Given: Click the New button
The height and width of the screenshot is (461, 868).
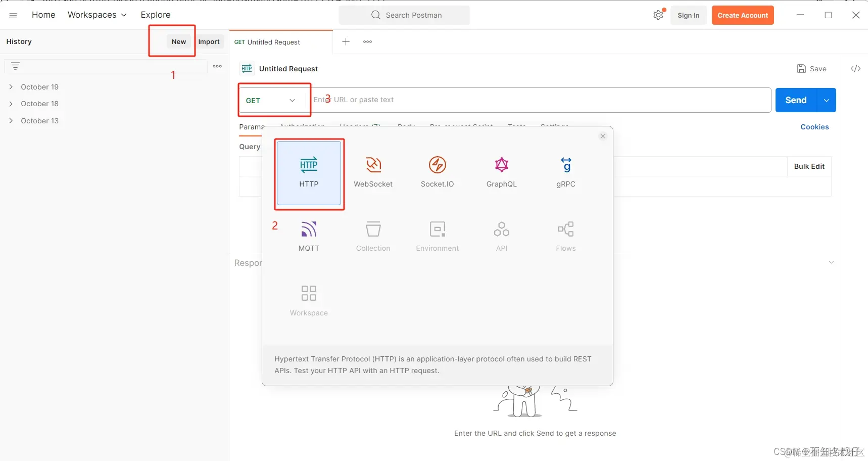Looking at the screenshot, I should [x=179, y=42].
